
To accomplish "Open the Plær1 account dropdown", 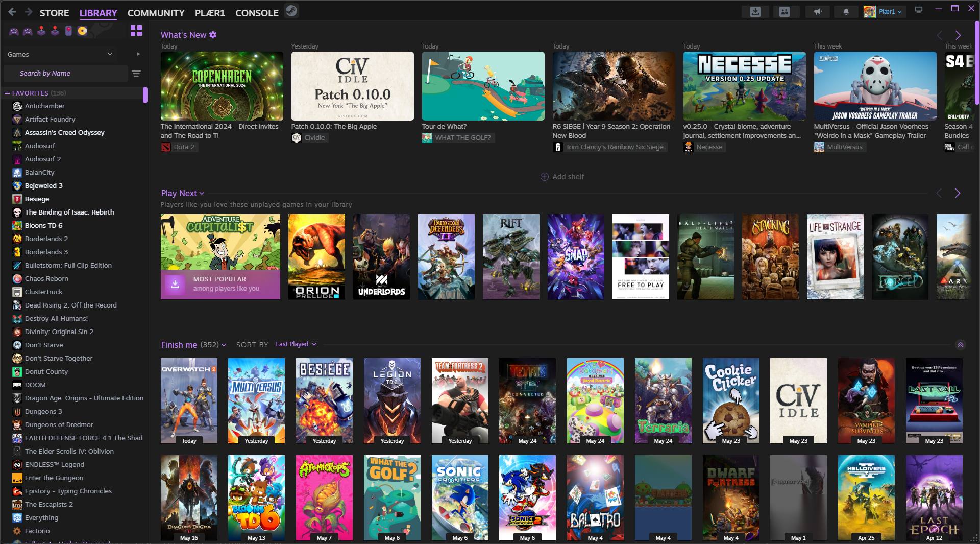I will point(890,12).
